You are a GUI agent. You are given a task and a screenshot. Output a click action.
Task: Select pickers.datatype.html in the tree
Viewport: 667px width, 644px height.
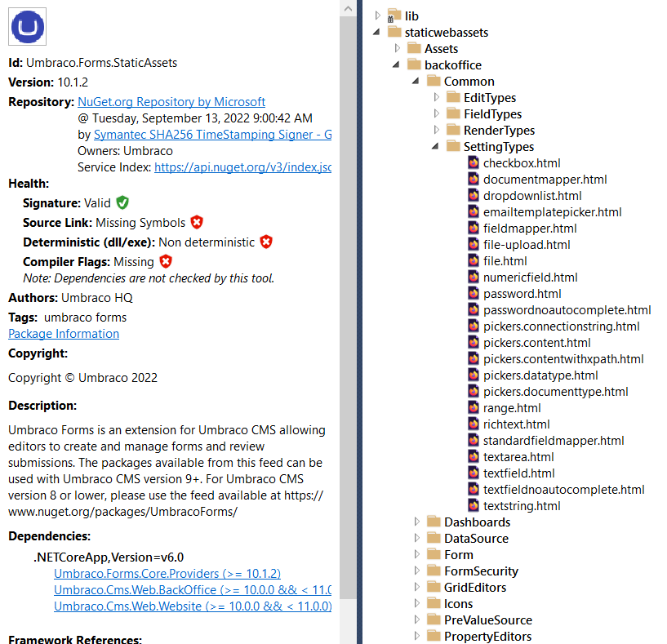(x=540, y=375)
